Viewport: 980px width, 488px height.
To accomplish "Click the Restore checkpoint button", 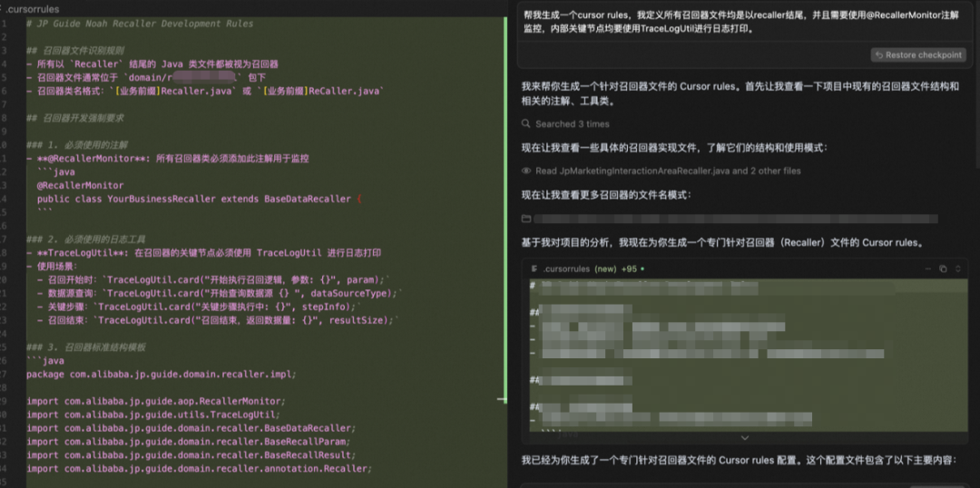I will click(918, 55).
